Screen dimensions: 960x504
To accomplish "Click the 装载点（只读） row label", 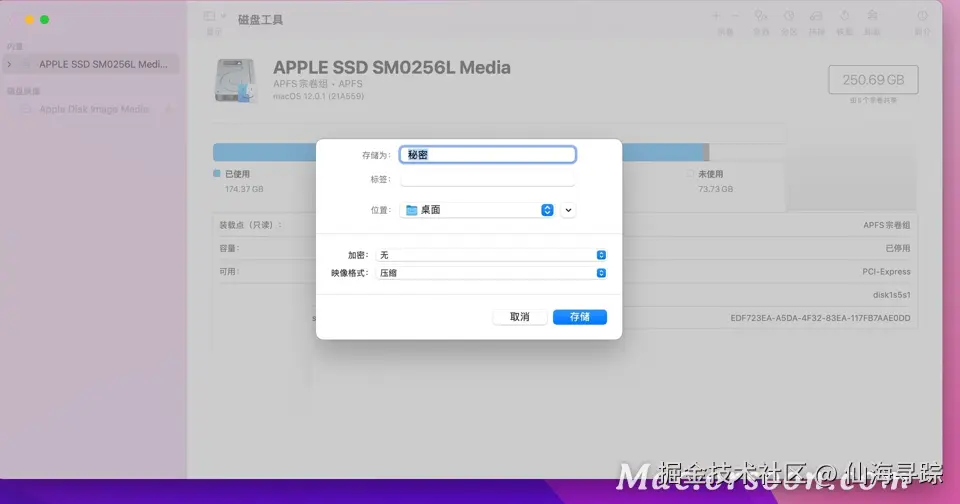I will [x=250, y=225].
